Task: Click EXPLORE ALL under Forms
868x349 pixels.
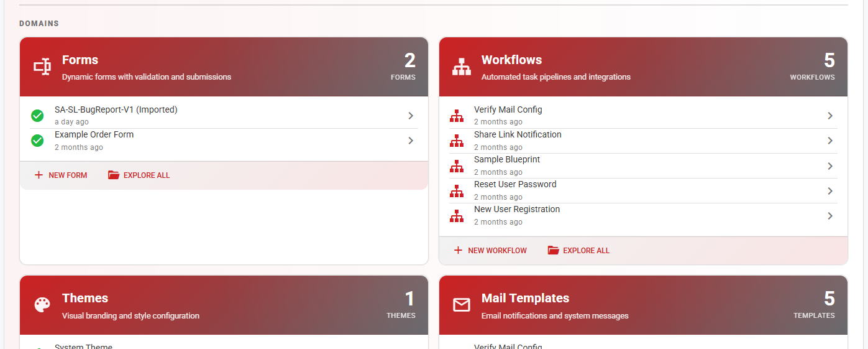Action: tap(139, 175)
